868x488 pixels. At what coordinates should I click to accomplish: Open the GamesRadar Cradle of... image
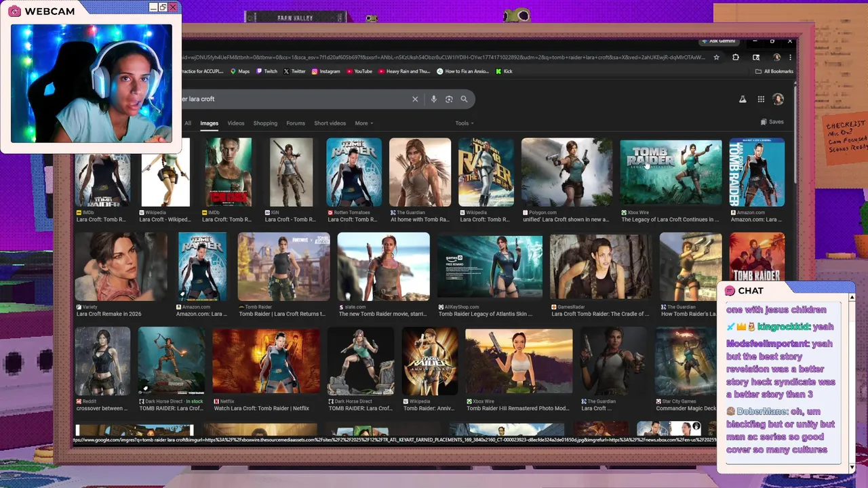point(601,266)
